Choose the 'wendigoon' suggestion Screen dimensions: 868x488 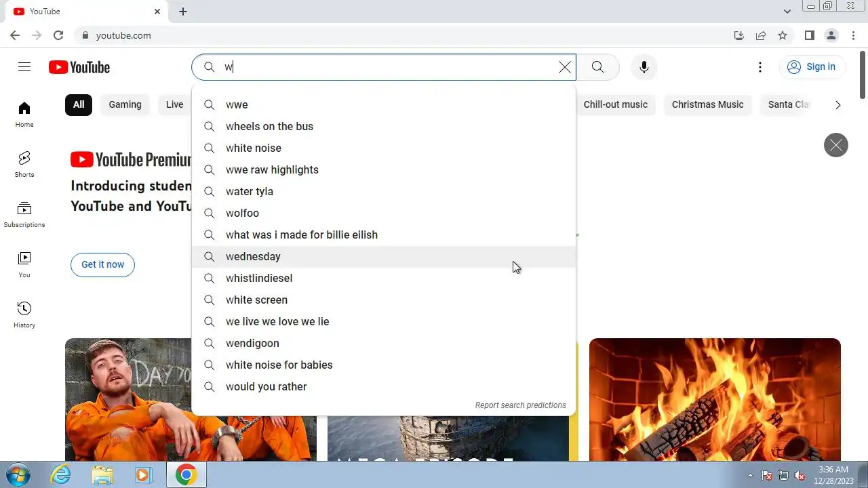click(384, 343)
